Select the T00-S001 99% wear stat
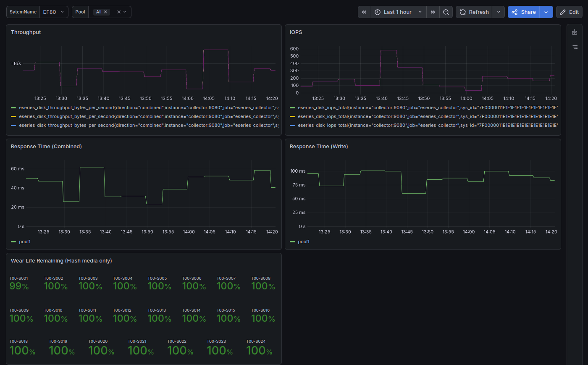 19,284
